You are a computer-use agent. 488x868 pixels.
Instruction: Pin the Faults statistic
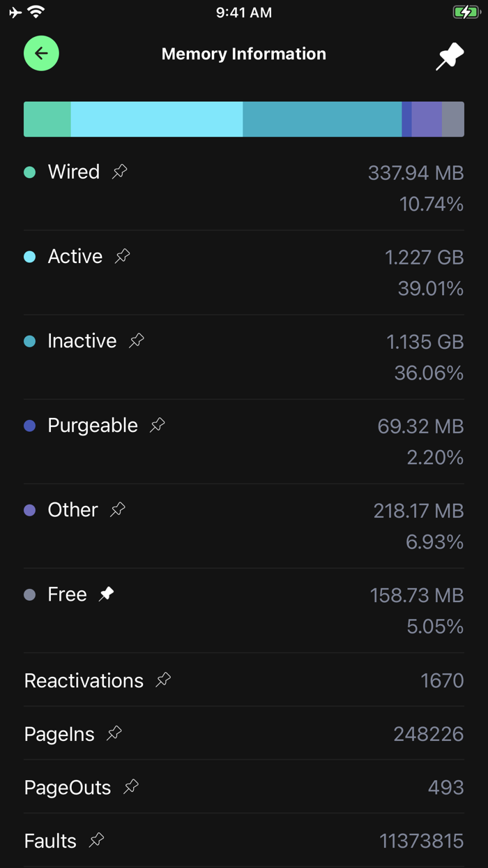pos(97,840)
